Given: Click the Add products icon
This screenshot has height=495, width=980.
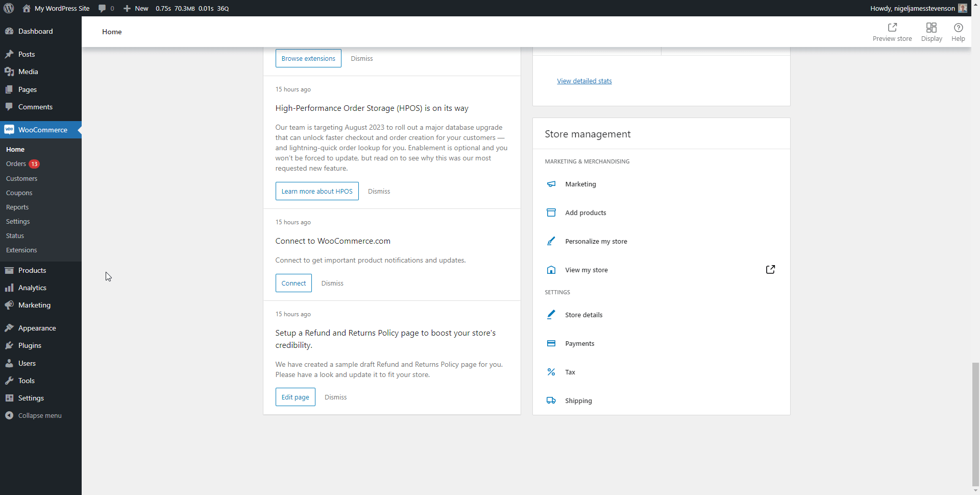Looking at the screenshot, I should (551, 213).
